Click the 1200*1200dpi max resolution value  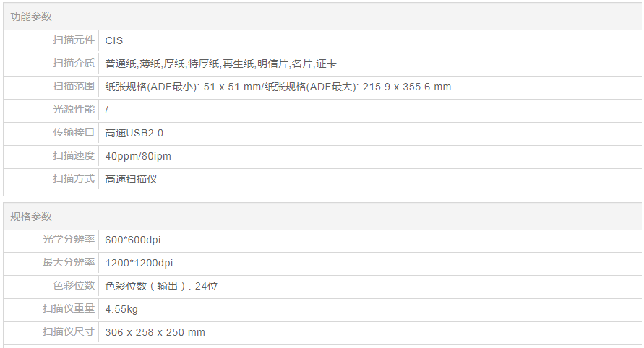[139, 263]
